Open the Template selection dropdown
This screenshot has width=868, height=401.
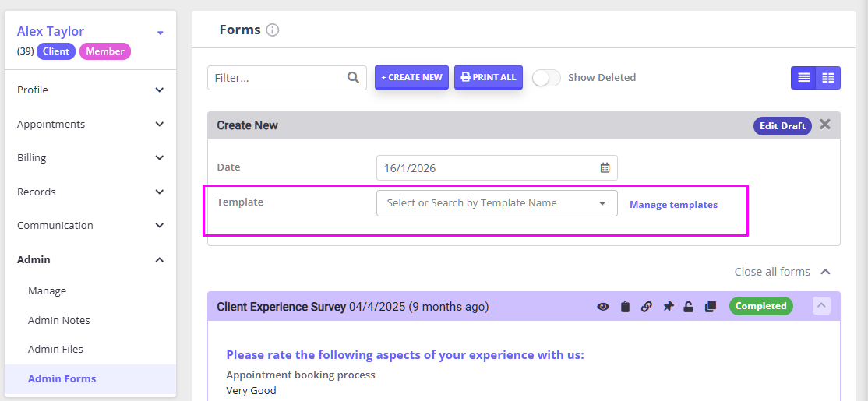point(496,203)
